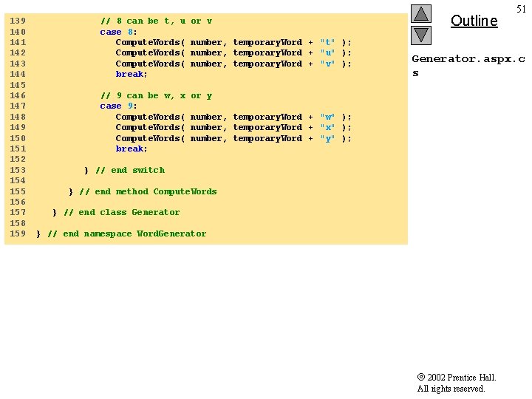
Task: Click the ComputeWords call with "y" on line 150
Action: click(x=233, y=138)
